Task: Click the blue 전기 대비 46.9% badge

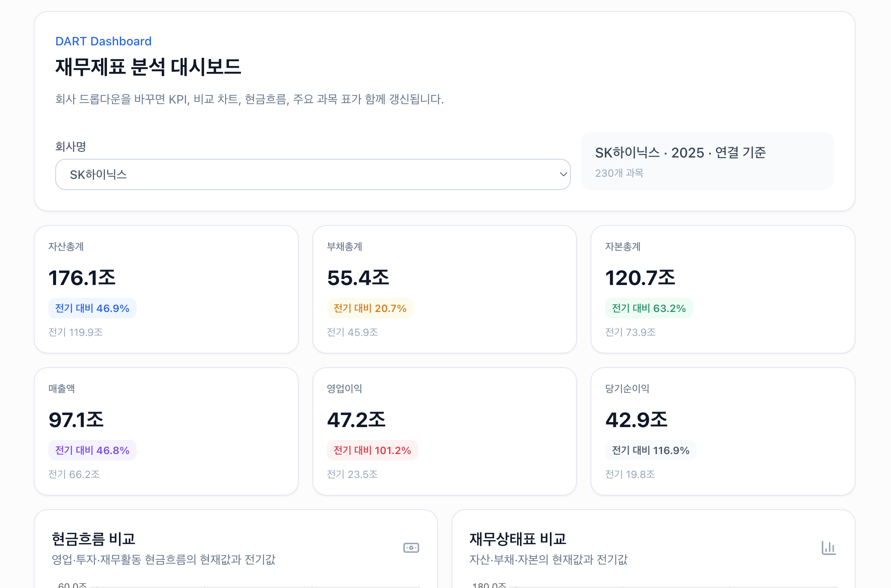Action: coord(92,308)
